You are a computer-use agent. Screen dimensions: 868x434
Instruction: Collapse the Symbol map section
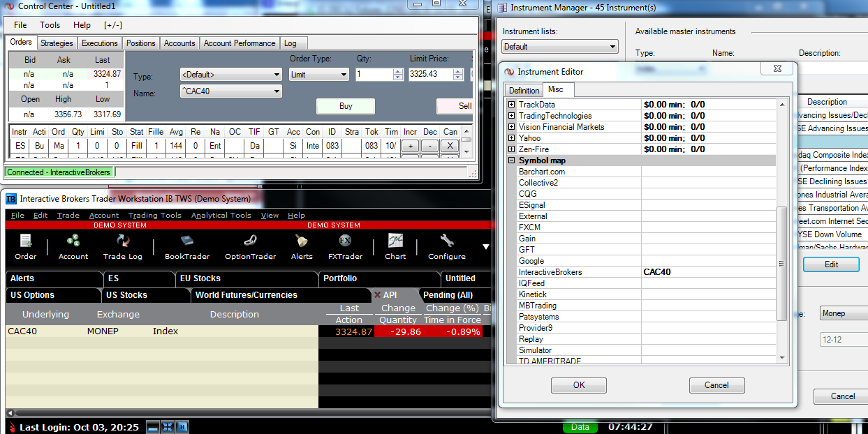pyautogui.click(x=512, y=160)
